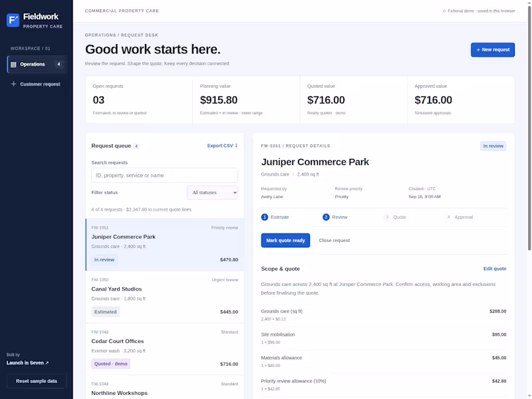The image size is (532, 399).
Task: Click the $42.80 line amount
Action: coord(499,381)
